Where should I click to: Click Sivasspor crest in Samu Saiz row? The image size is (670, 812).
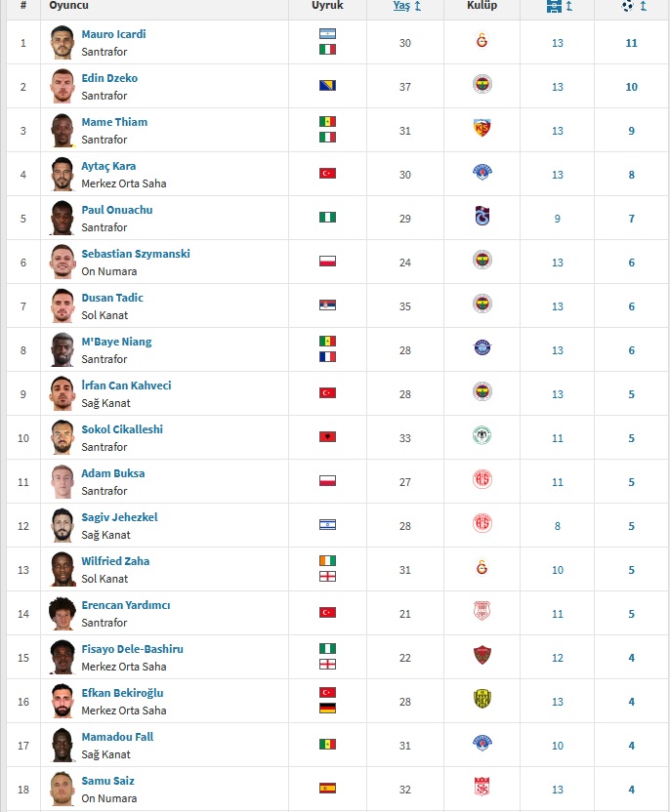482,787
